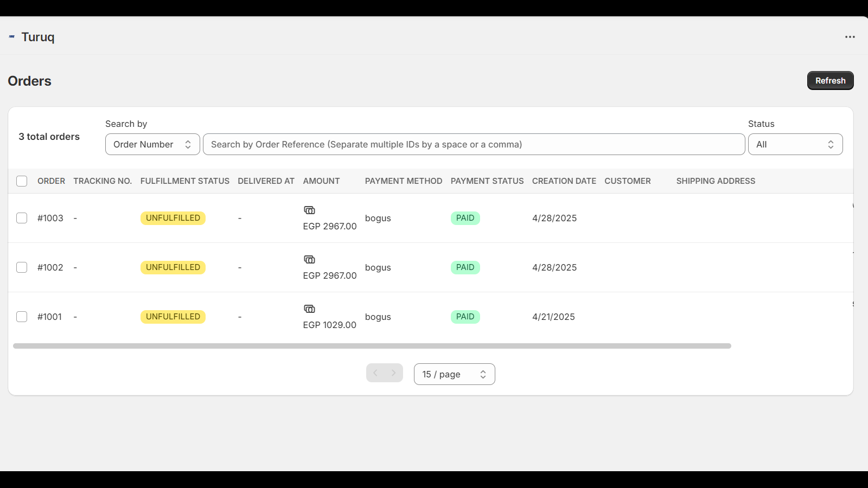
Task: Open the Status filter set to All
Action: coord(795,144)
